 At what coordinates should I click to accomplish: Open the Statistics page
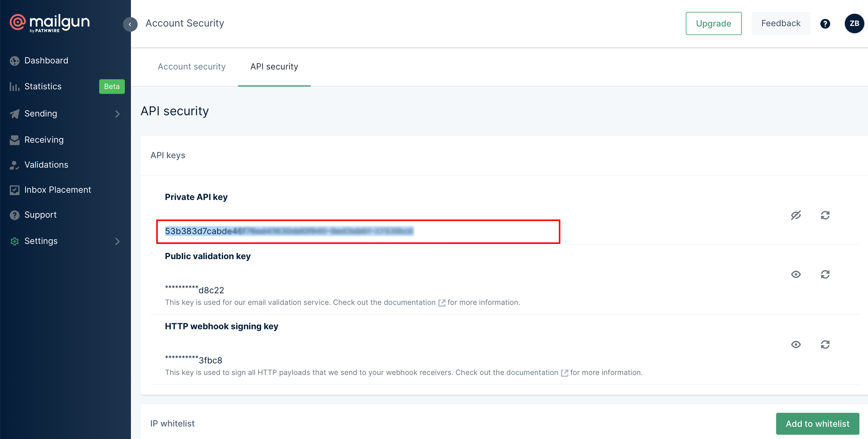[x=43, y=87]
